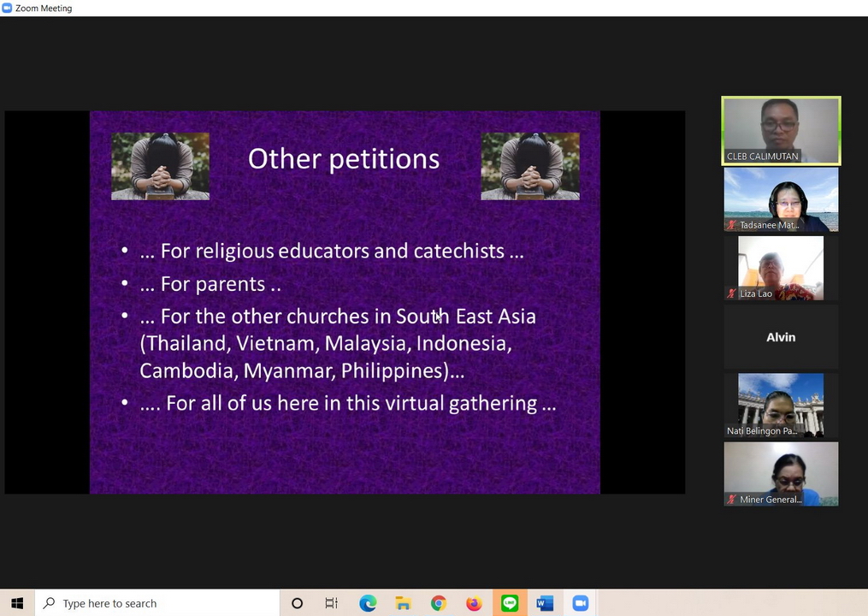Screen dimensions: 868x616
Task: Click the left praying image on slide
Action: pyautogui.click(x=160, y=166)
